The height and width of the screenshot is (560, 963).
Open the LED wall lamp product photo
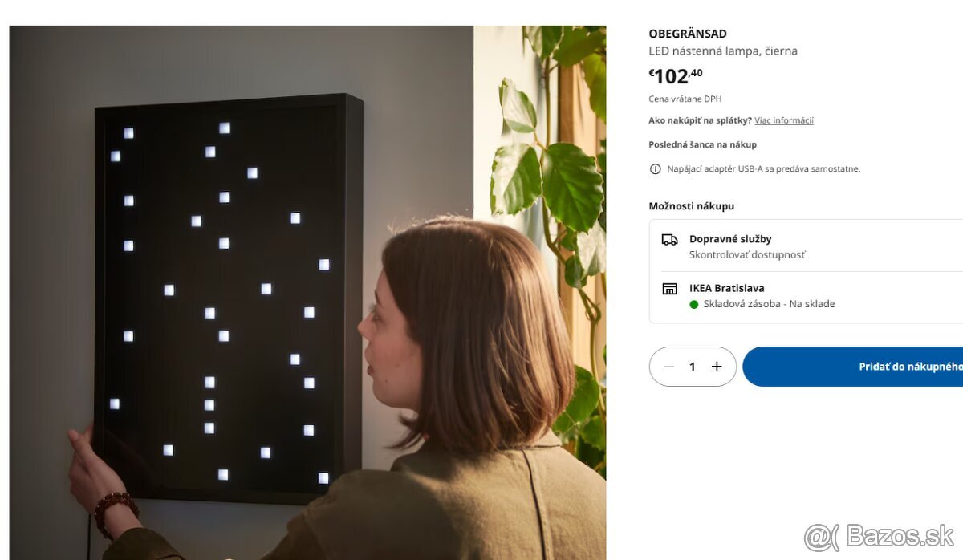(x=307, y=293)
